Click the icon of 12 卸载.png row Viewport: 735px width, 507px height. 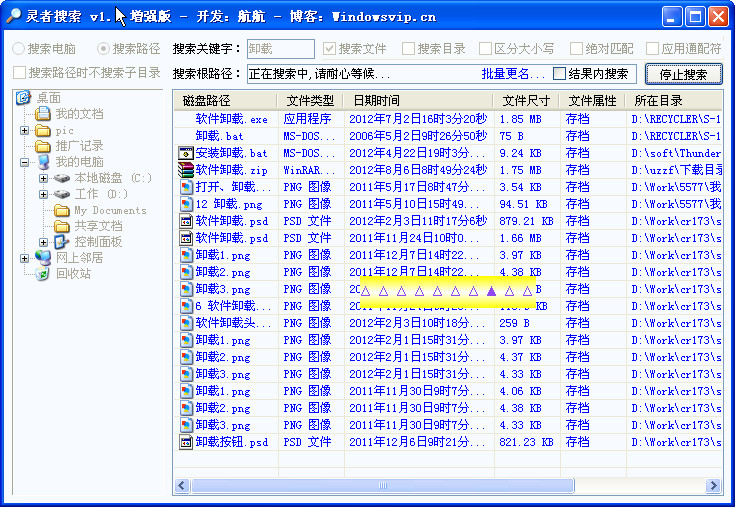pos(186,204)
